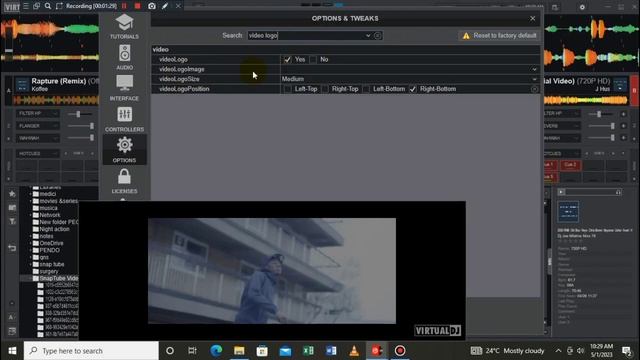Click the browser filter funnel icon
The height and width of the screenshot is (360, 640).
click(12, 222)
